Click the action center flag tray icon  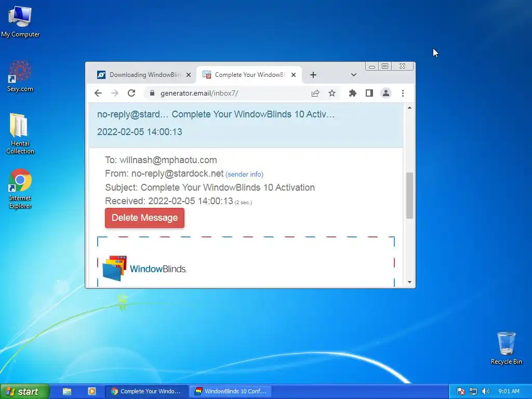point(460,392)
